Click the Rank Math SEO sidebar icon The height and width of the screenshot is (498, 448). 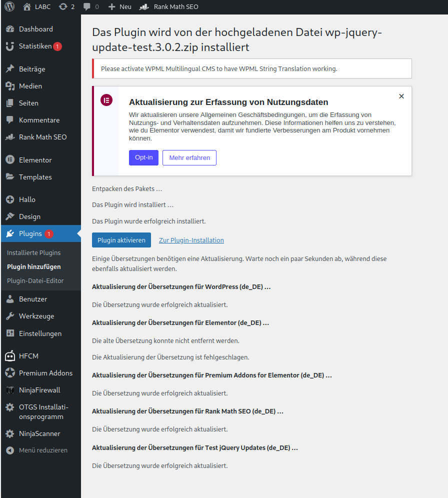pos(10,137)
